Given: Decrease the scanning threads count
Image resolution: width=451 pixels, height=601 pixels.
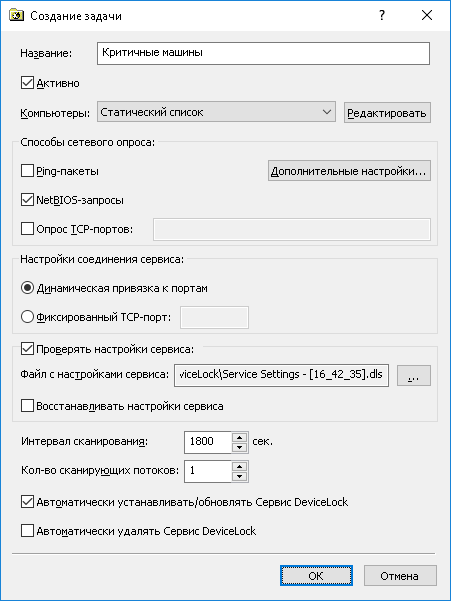Looking at the screenshot, I should click(239, 476).
